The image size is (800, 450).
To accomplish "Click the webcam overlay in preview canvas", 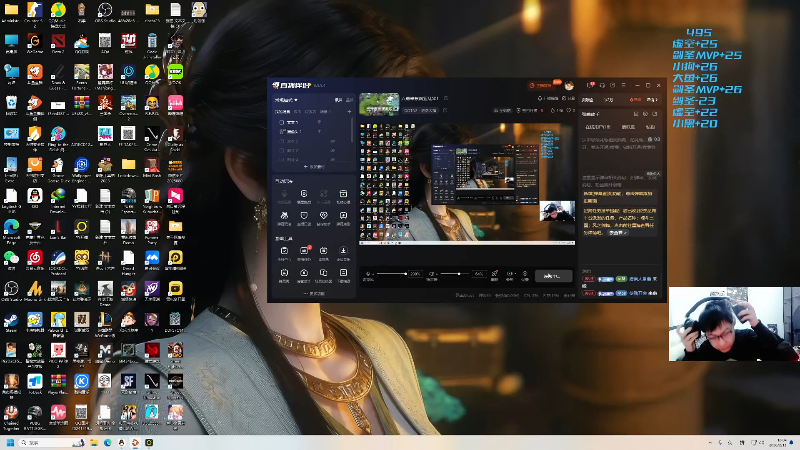I will point(557,211).
